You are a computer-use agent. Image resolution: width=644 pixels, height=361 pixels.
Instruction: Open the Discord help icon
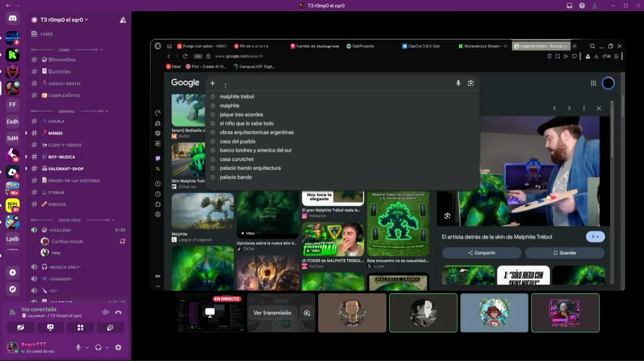[582, 6]
